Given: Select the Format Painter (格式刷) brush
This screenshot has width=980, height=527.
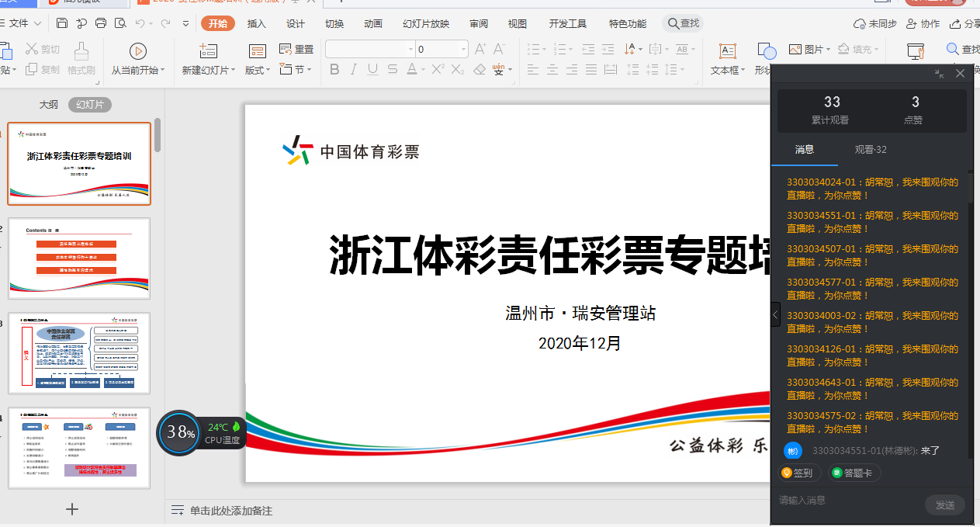Looking at the screenshot, I should 81,51.
